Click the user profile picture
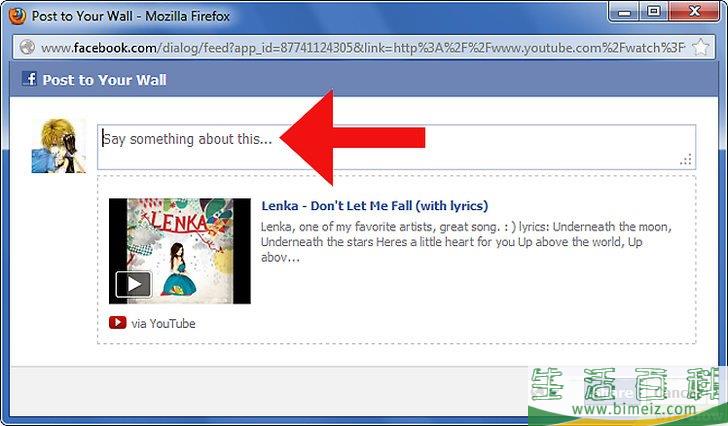The width and height of the screenshot is (728, 426). pyautogui.click(x=59, y=146)
